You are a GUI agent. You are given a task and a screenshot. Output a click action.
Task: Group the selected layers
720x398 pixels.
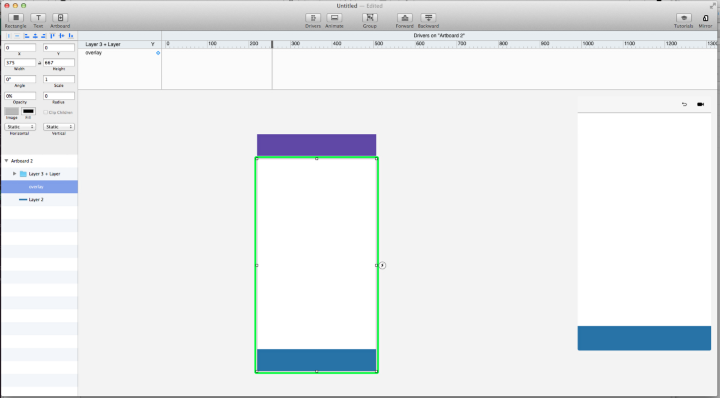[370, 18]
